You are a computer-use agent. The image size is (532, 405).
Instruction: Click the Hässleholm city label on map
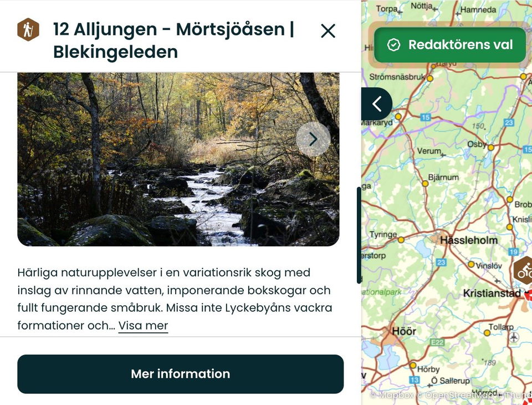pyautogui.click(x=469, y=240)
